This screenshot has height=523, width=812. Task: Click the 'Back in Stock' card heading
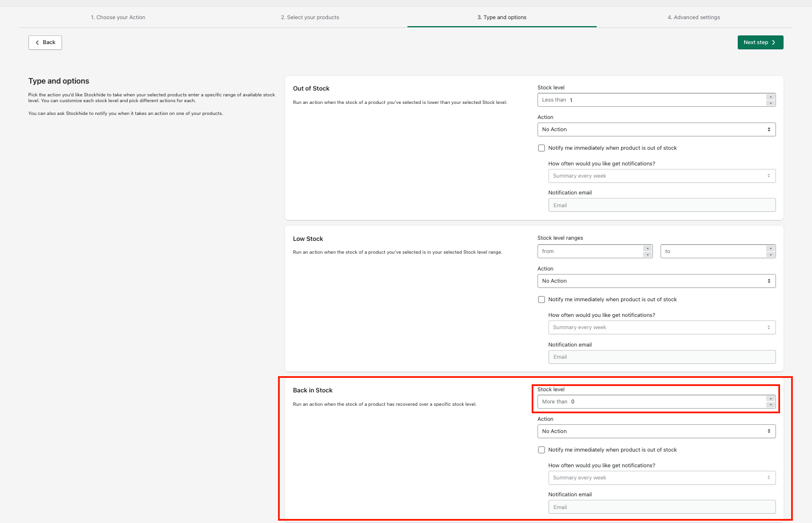coord(313,391)
